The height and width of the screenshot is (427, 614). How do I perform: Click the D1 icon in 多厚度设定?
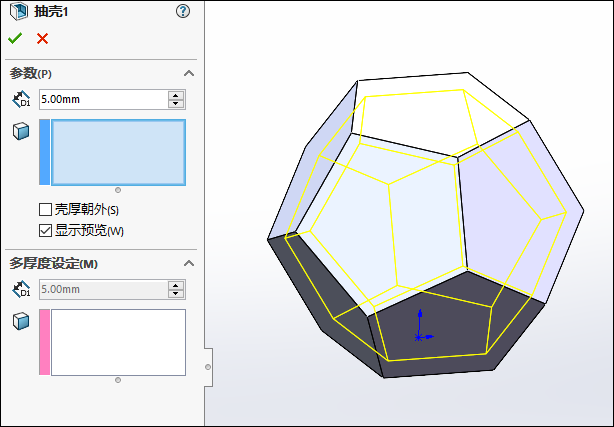(x=21, y=289)
